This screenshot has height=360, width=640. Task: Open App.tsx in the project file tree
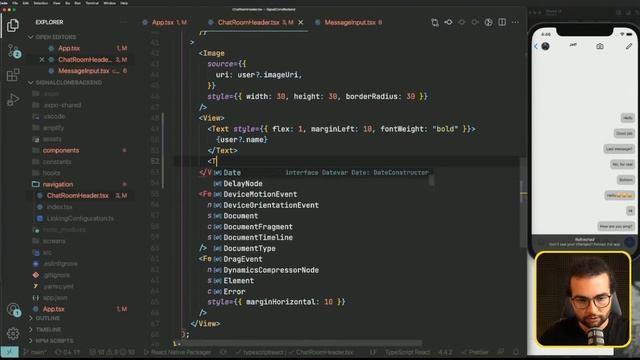[x=53, y=309]
